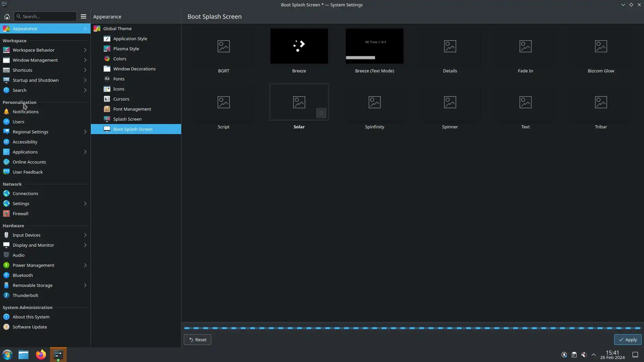Open the Colors settings page
The height and width of the screenshot is (362, 644).
120,59
